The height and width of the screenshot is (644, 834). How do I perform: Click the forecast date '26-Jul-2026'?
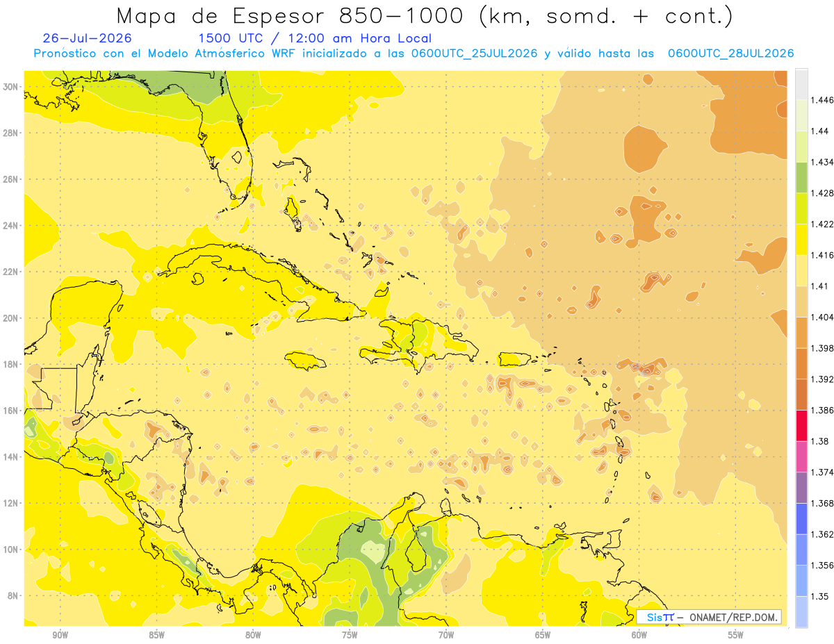coord(87,38)
